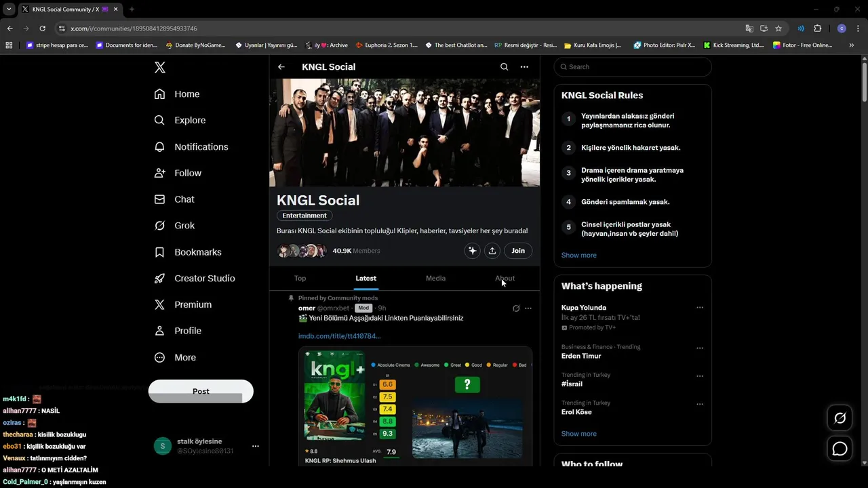Click the Post button
Image resolution: width=868 pixels, height=488 pixels.
(201, 391)
